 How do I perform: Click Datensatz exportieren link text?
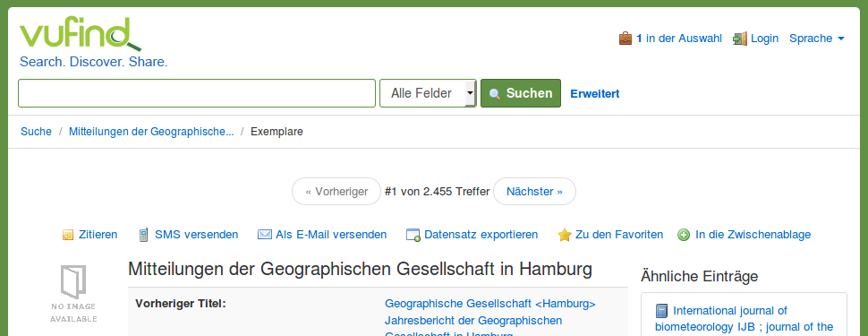pyautogui.click(x=481, y=235)
